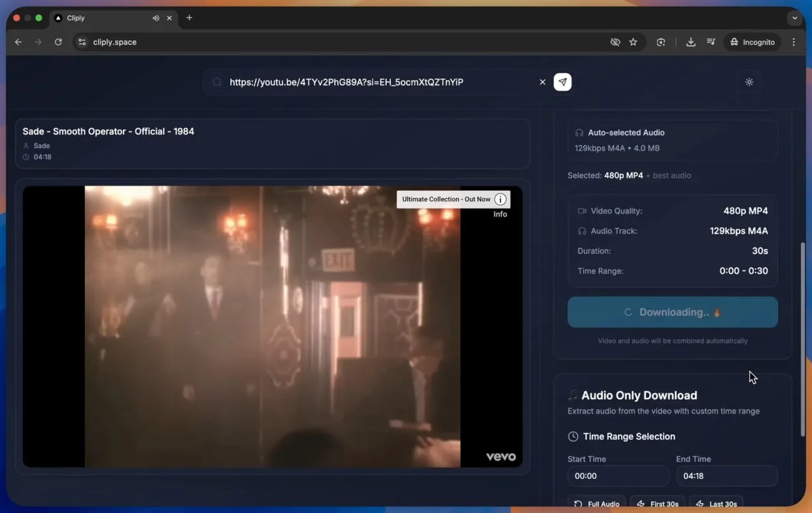The height and width of the screenshot is (513, 812).
Task: Click the "Sade" channel name
Action: coord(42,146)
